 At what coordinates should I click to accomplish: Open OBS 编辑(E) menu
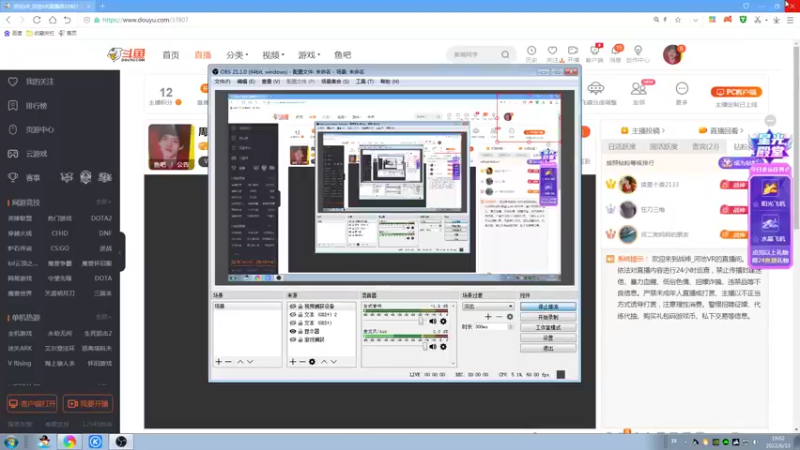coord(245,82)
